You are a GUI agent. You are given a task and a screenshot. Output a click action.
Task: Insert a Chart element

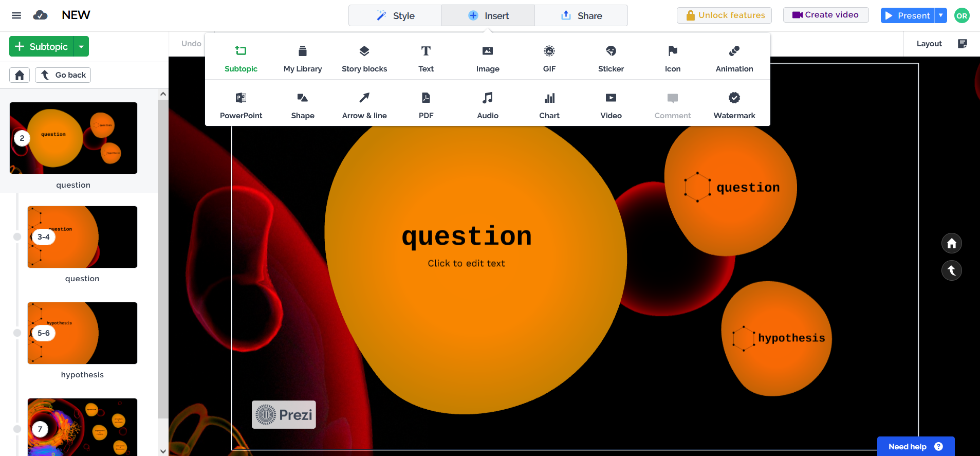549,105
